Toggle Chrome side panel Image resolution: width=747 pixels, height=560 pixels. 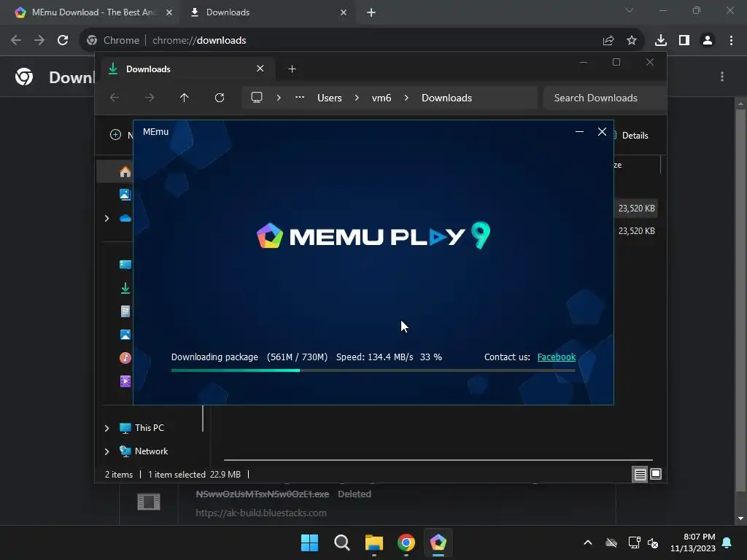point(684,41)
